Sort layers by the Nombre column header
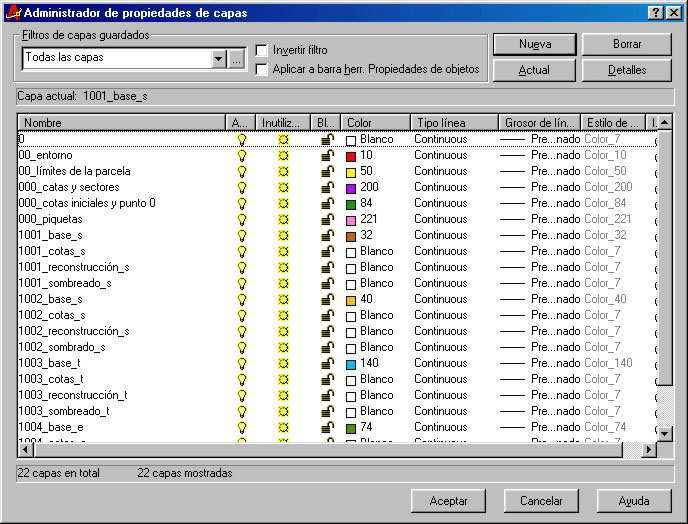This screenshot has width=688, height=524. coord(122,123)
